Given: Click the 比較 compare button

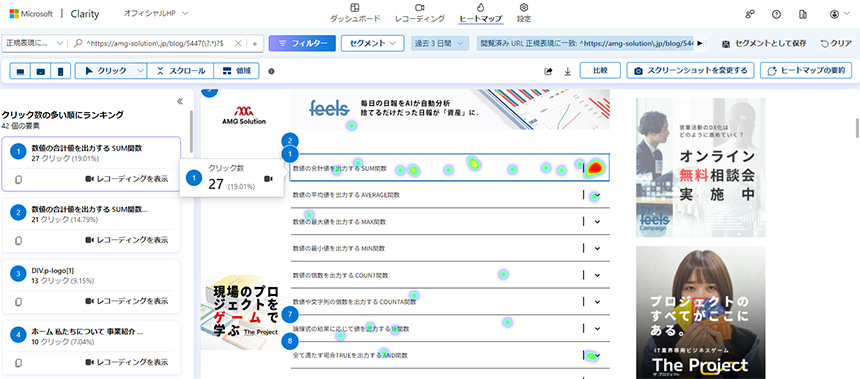Looking at the screenshot, I should coord(600,71).
